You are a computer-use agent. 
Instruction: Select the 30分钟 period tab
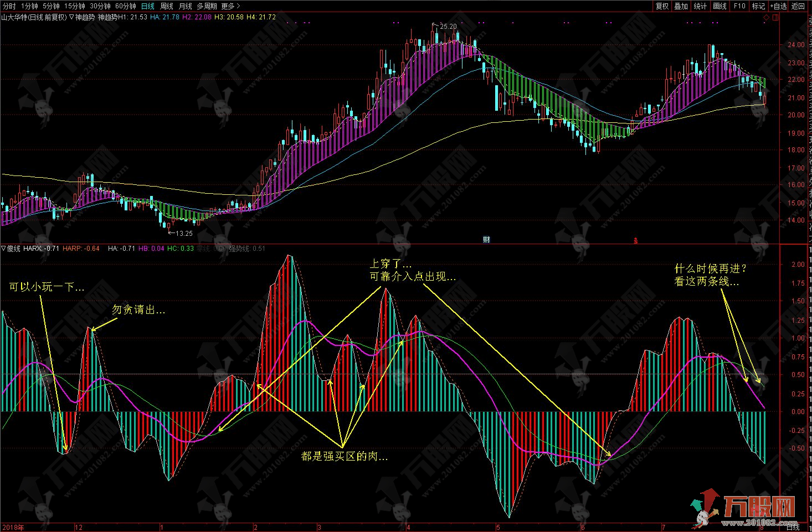(x=100, y=6)
